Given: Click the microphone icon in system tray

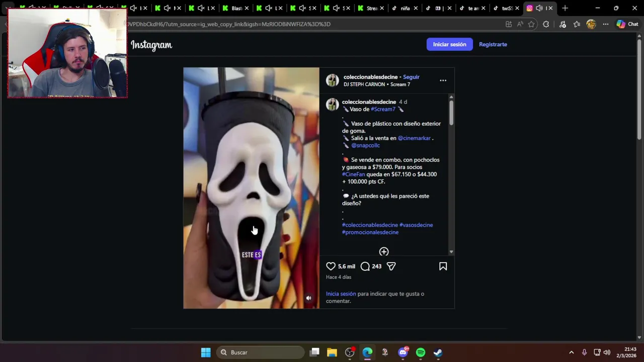Looking at the screenshot, I should pos(584,352).
